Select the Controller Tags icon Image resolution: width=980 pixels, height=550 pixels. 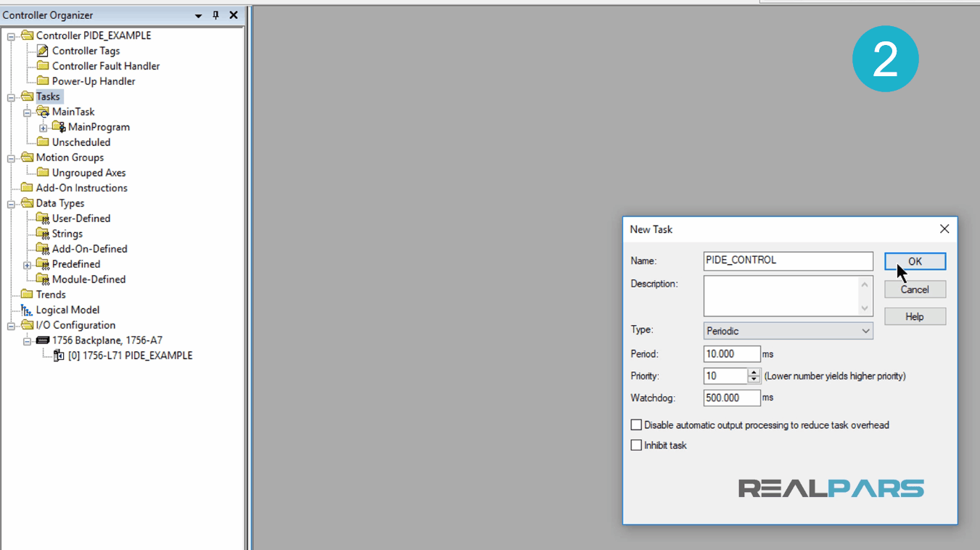tap(43, 50)
